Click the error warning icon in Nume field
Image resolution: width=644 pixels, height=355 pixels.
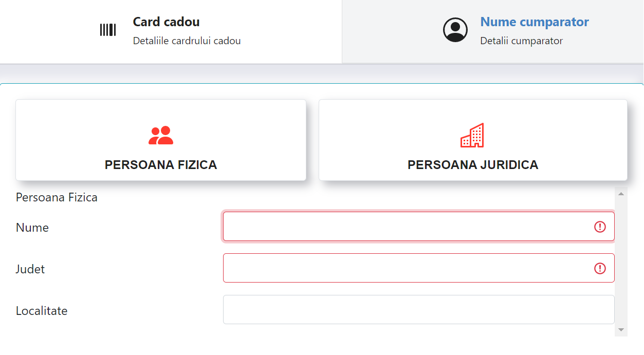[600, 227]
